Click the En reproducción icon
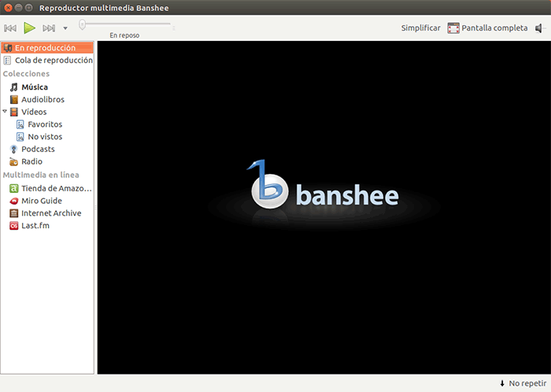The image size is (551, 392). point(8,48)
